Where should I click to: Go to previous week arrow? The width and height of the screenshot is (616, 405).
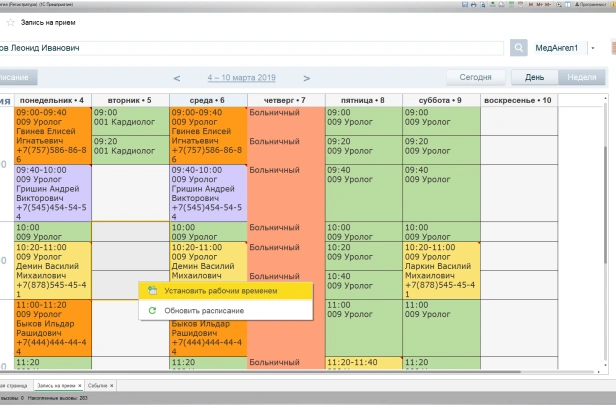click(x=177, y=78)
